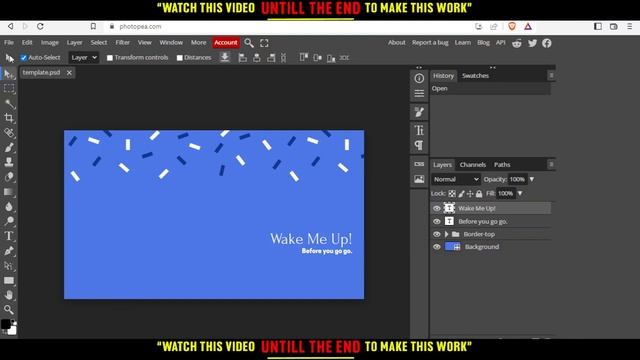Screen dimensions: 640x360
Task: Open the Layers panel options menu
Action: (551, 164)
